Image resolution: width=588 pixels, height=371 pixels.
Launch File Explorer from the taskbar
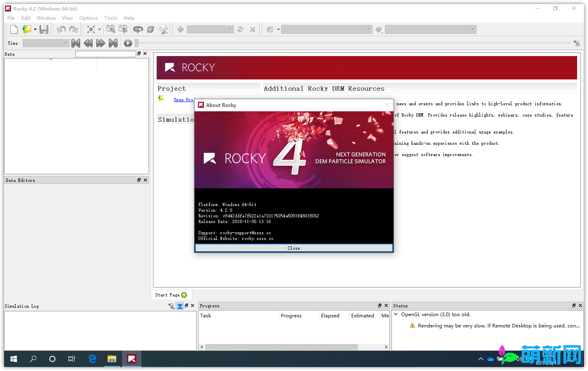tap(112, 359)
